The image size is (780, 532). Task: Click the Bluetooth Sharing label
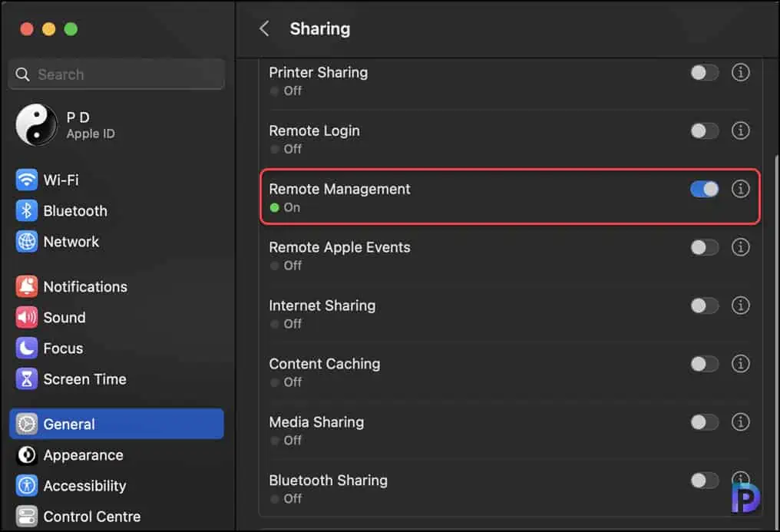pos(329,481)
